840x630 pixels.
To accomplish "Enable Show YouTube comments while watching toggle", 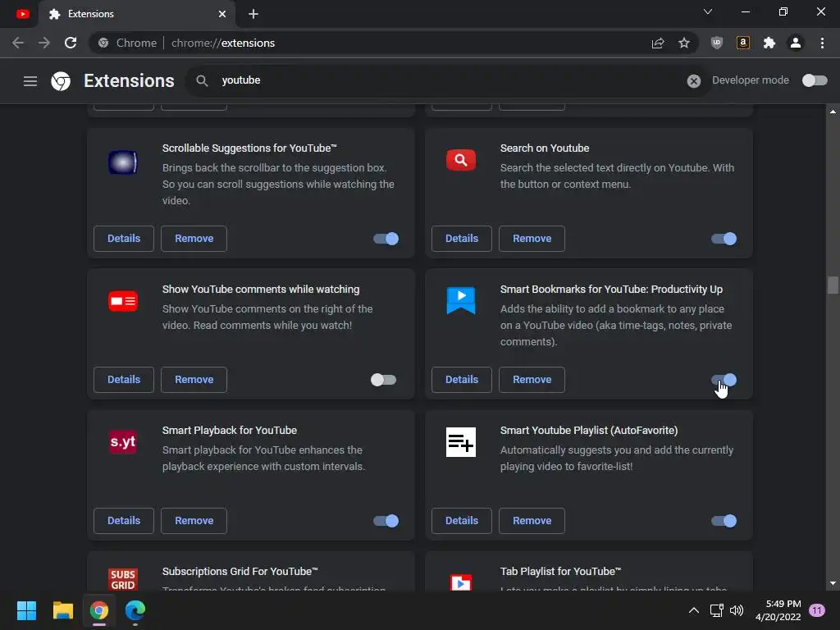I will click(383, 380).
